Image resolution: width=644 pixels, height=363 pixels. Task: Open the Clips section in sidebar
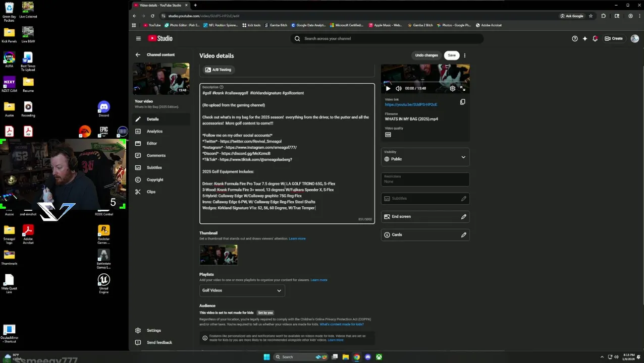161,192
